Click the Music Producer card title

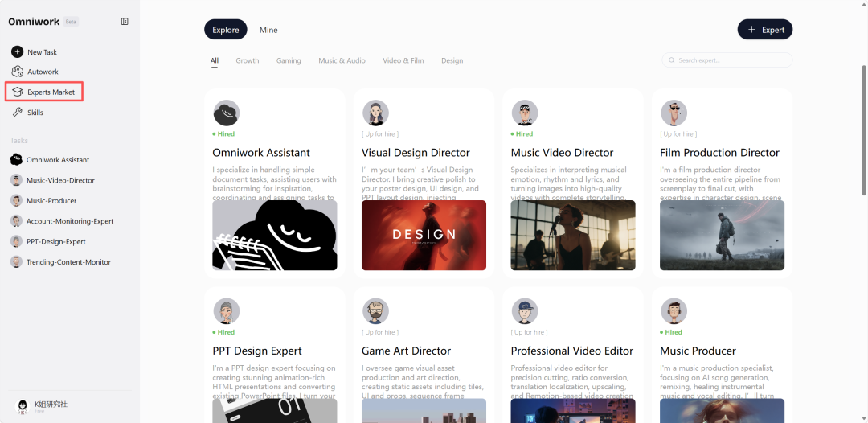698,351
